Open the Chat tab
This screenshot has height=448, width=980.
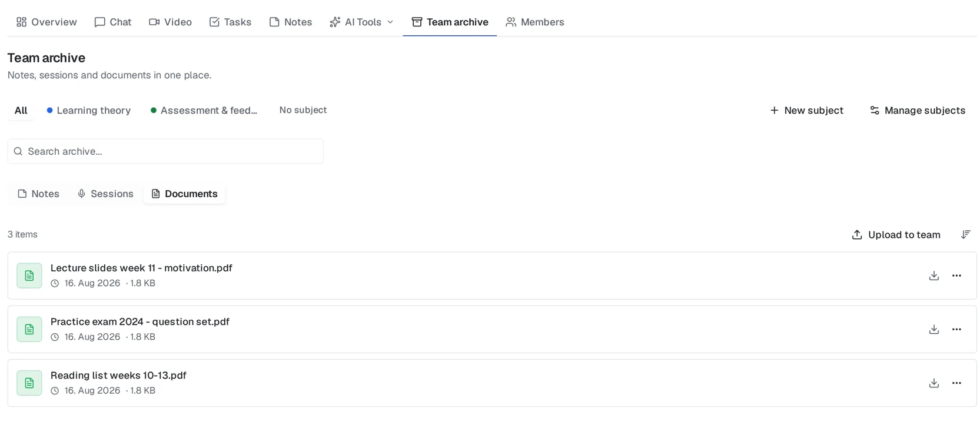pos(113,22)
